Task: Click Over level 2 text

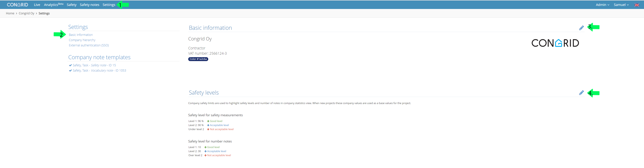Action: click(195, 155)
